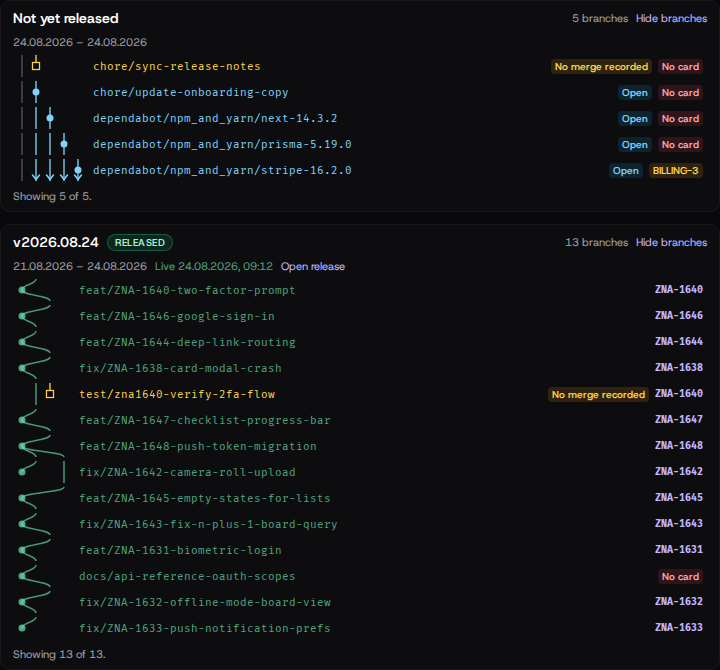Click No merge recorded badge on chore/sync-release-notes
720x670 pixels.
pyautogui.click(x=601, y=67)
